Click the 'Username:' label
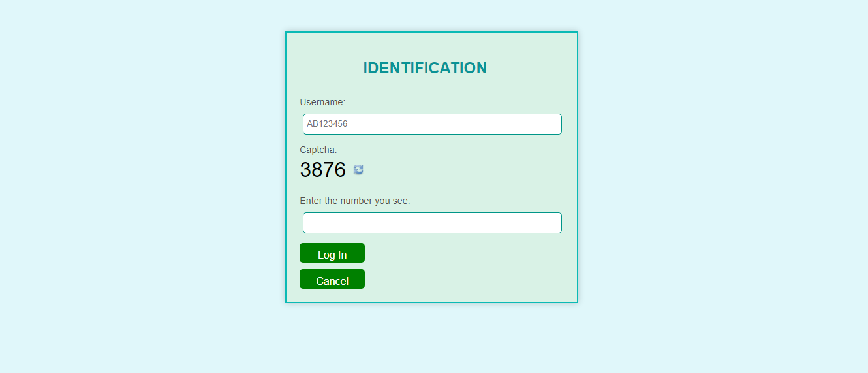Screen dimensions: 868x373 pos(322,102)
